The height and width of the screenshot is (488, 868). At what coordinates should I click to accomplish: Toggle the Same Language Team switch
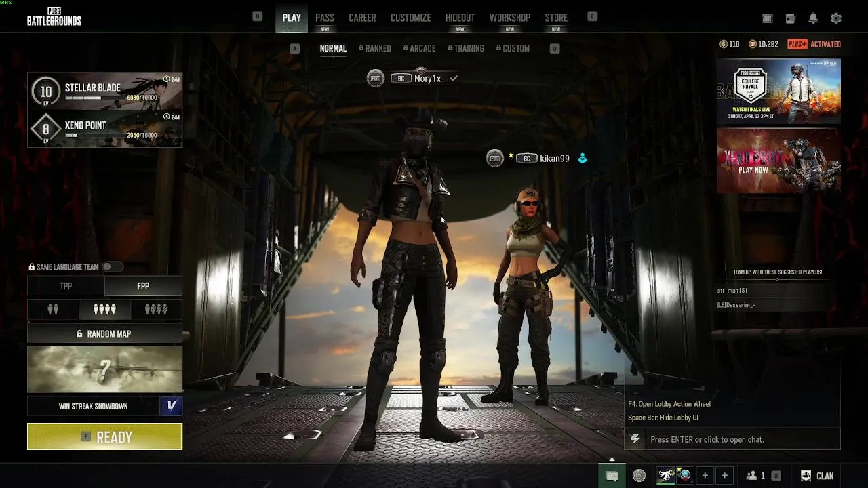(x=113, y=267)
